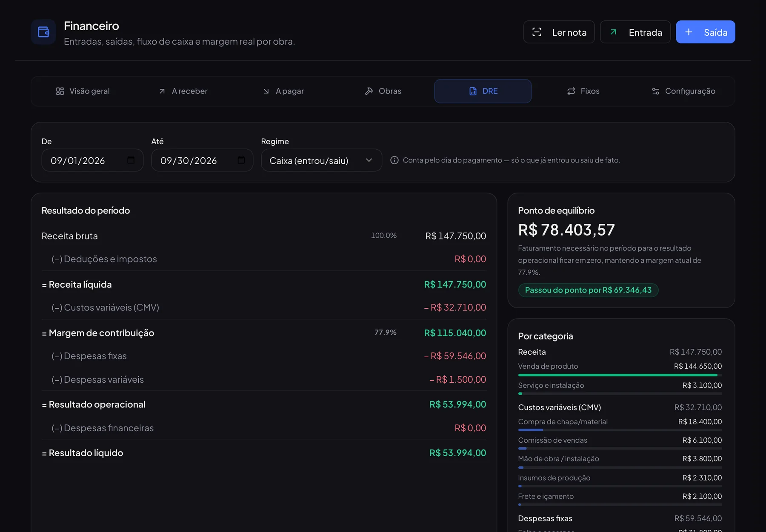Click the document chart icon beside DRE
The width and height of the screenshot is (766, 532).
pos(473,91)
